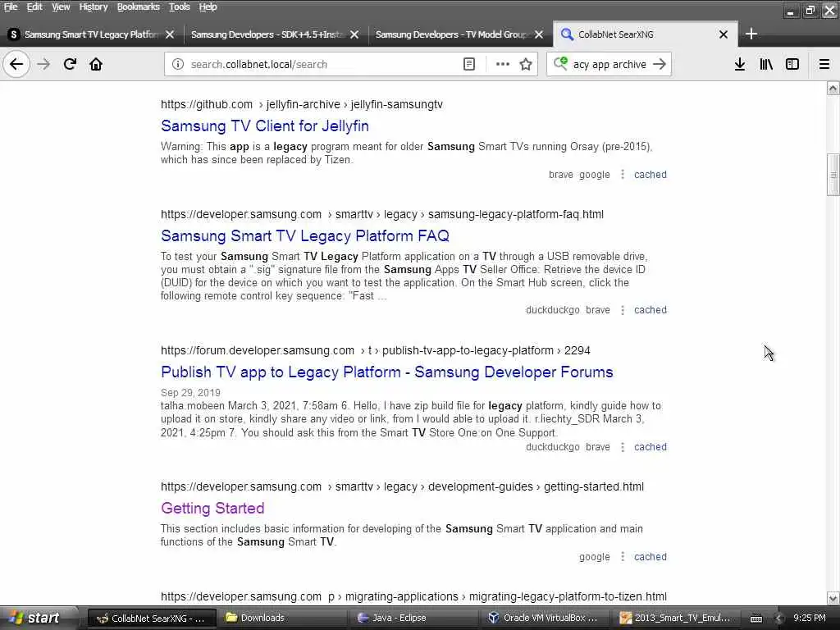Open the Bookmarks menu
Screen dimensions: 840x630
point(138,7)
